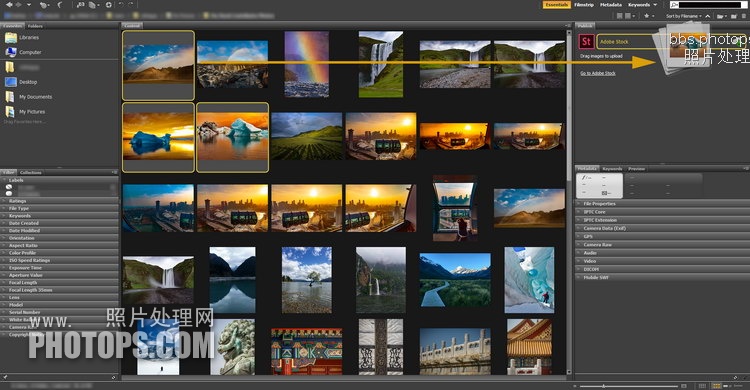Expand the Camera Data (Exif) section
This screenshot has width=750, height=390.
pyautogui.click(x=662, y=228)
